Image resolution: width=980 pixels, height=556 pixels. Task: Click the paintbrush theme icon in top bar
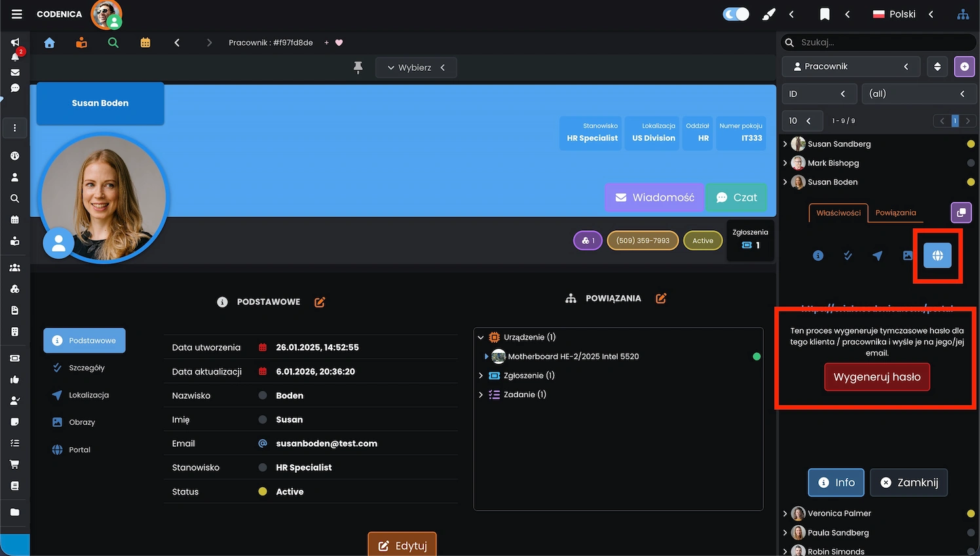coord(768,14)
